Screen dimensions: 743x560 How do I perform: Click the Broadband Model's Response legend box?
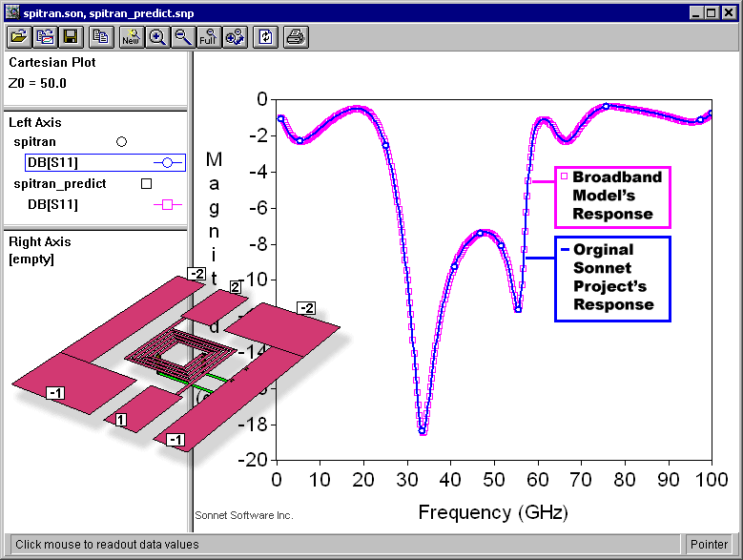click(612, 196)
